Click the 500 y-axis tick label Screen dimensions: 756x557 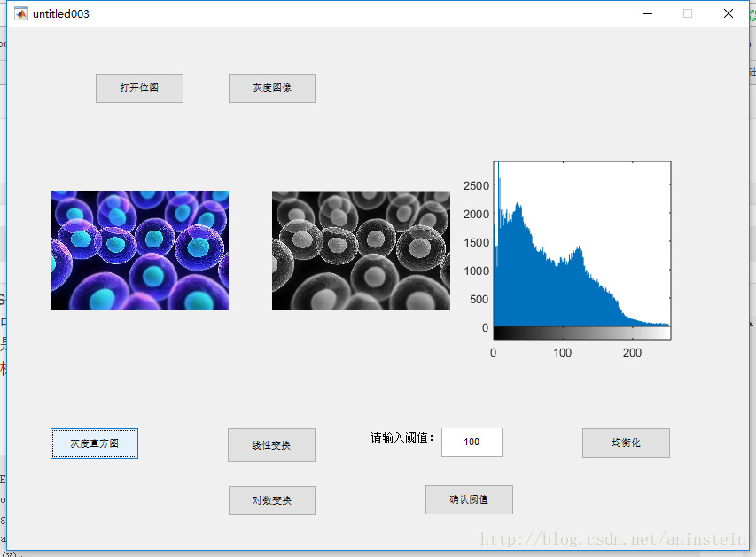479,300
